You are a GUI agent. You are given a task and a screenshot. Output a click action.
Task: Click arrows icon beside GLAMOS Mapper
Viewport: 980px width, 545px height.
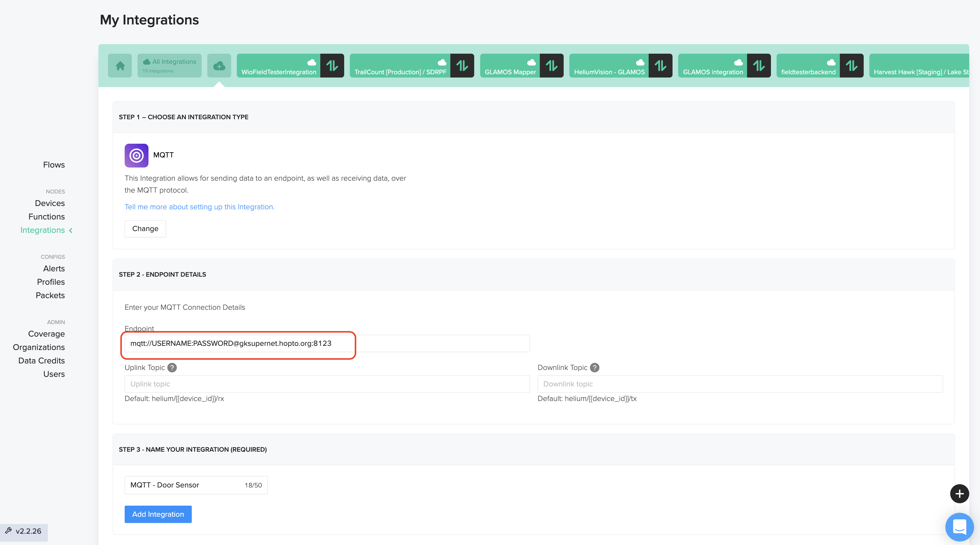pos(552,66)
